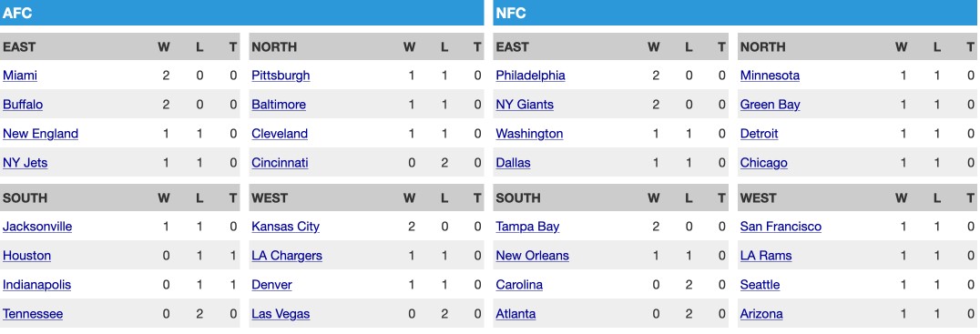Screen dimensions: 980x334
Task: Click the Cincinnati link
Action: (280, 163)
